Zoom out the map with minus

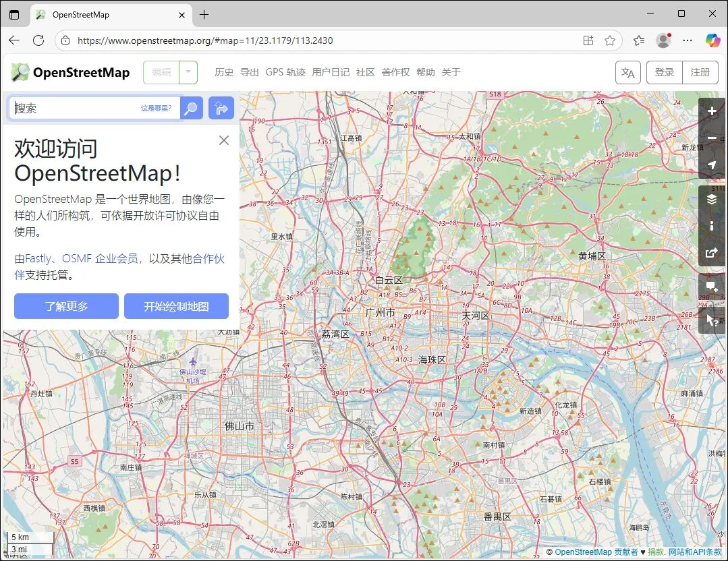coord(711,138)
